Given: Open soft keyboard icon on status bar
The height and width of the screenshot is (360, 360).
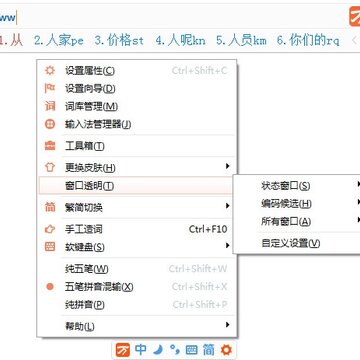Looking at the screenshot, I should pyautogui.click(x=192, y=350).
